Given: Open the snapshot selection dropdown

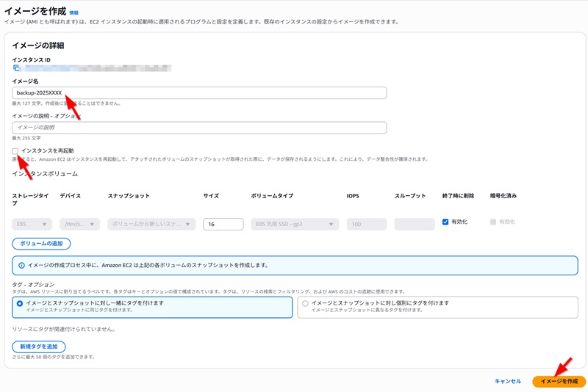Looking at the screenshot, I should (151, 225).
